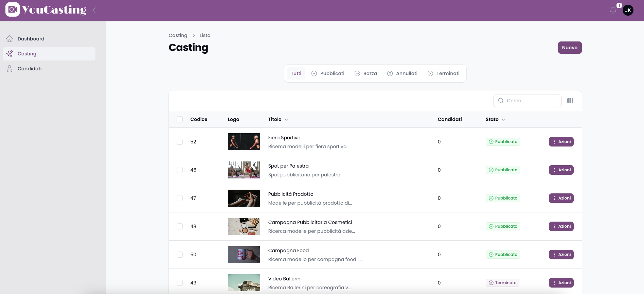The width and height of the screenshot is (644, 294).
Task: Sort by Stato column header
Action: point(495,119)
